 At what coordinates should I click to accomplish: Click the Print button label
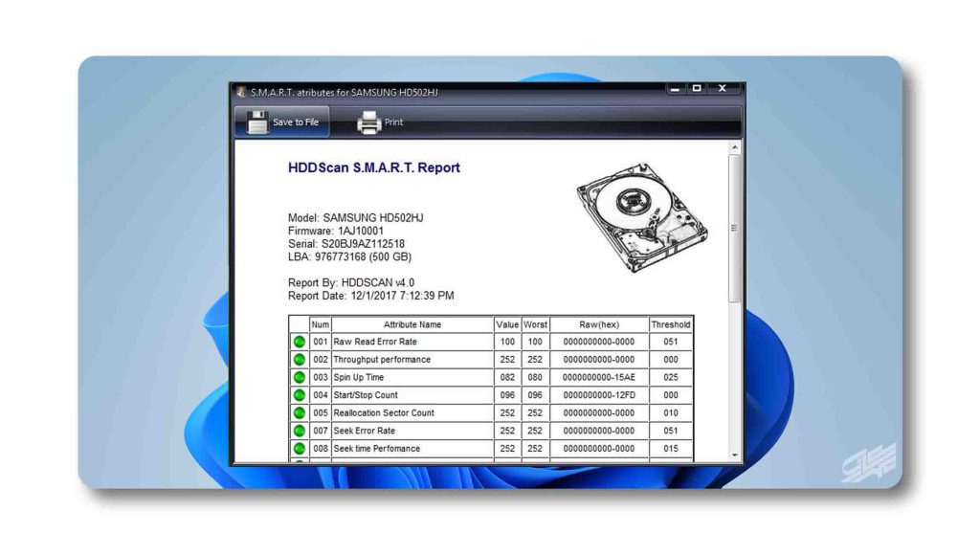393,122
